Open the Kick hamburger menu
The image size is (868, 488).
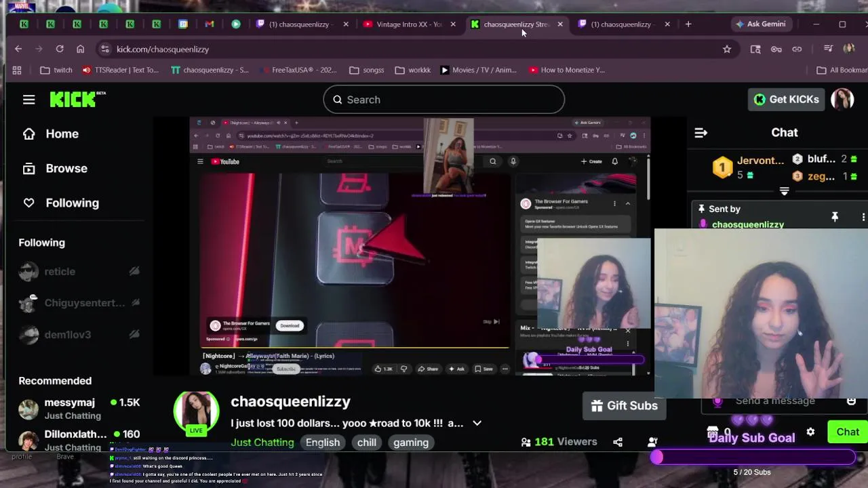(x=28, y=100)
